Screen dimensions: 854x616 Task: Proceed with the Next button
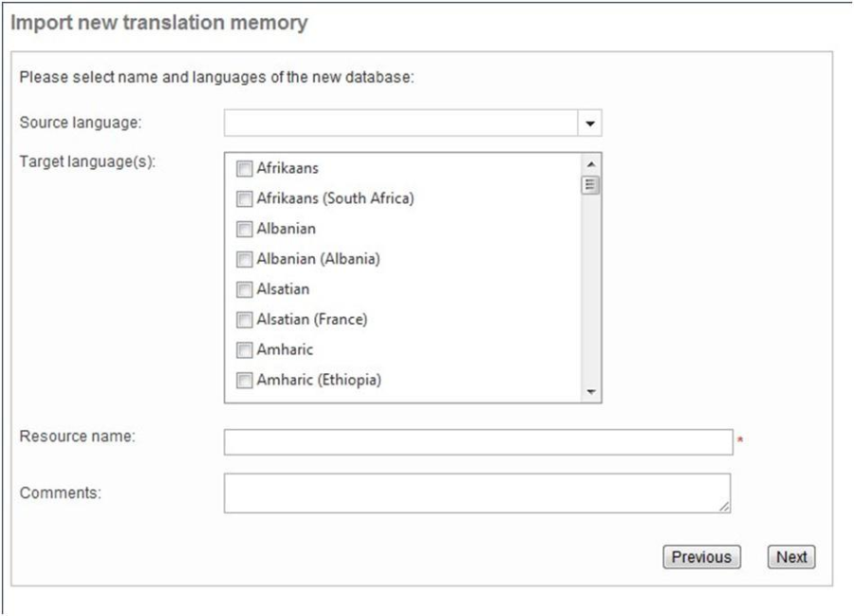(791, 557)
